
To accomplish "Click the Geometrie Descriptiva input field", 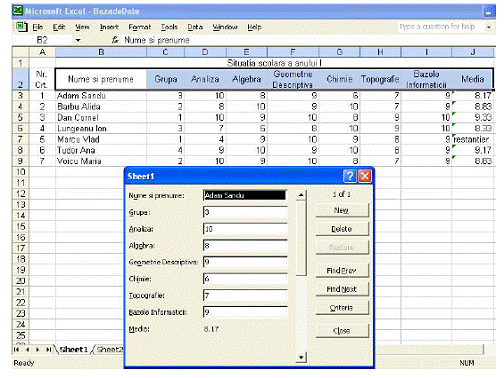I will point(245,262).
